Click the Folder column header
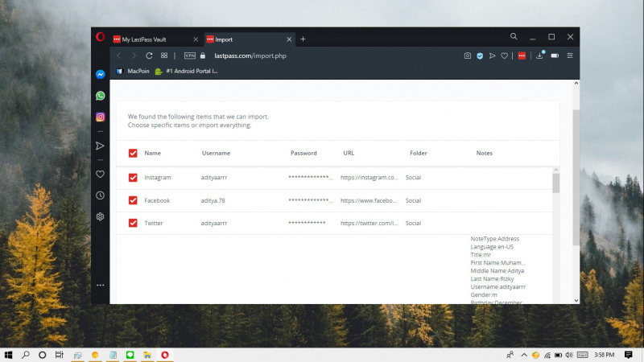This screenshot has height=362, width=644. pyautogui.click(x=419, y=153)
